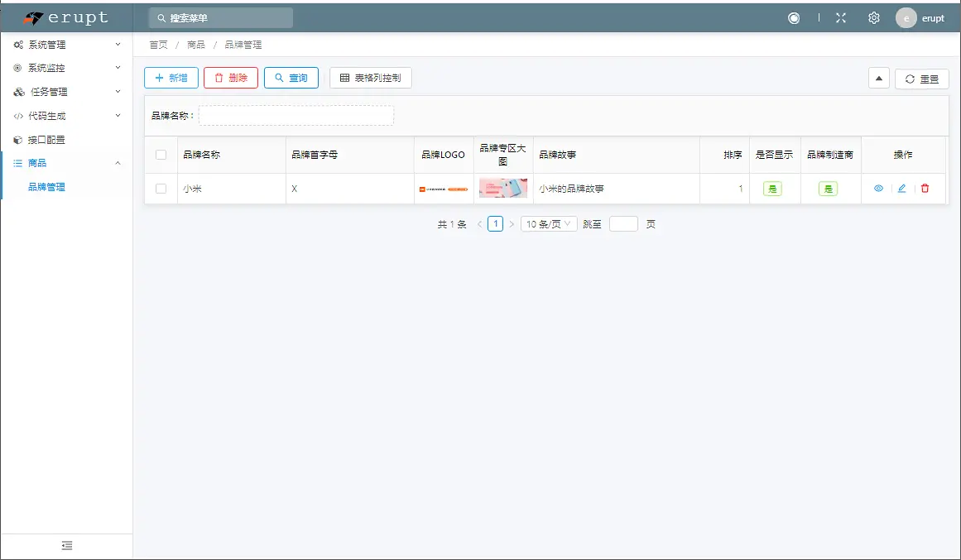Toggle the 是否显示 status for 小米

tap(772, 189)
